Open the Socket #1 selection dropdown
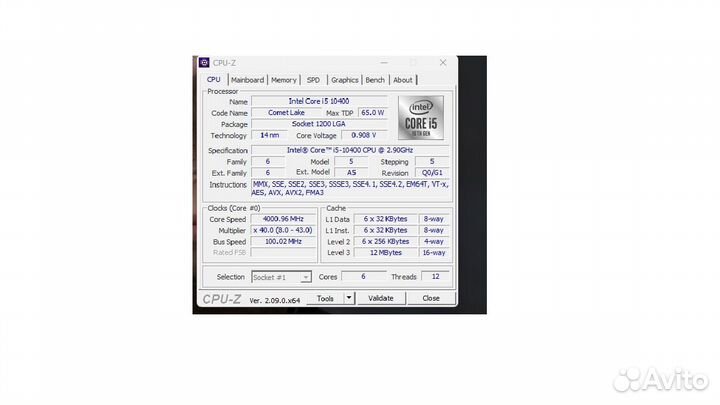The width and height of the screenshot is (720, 405). tap(281, 277)
